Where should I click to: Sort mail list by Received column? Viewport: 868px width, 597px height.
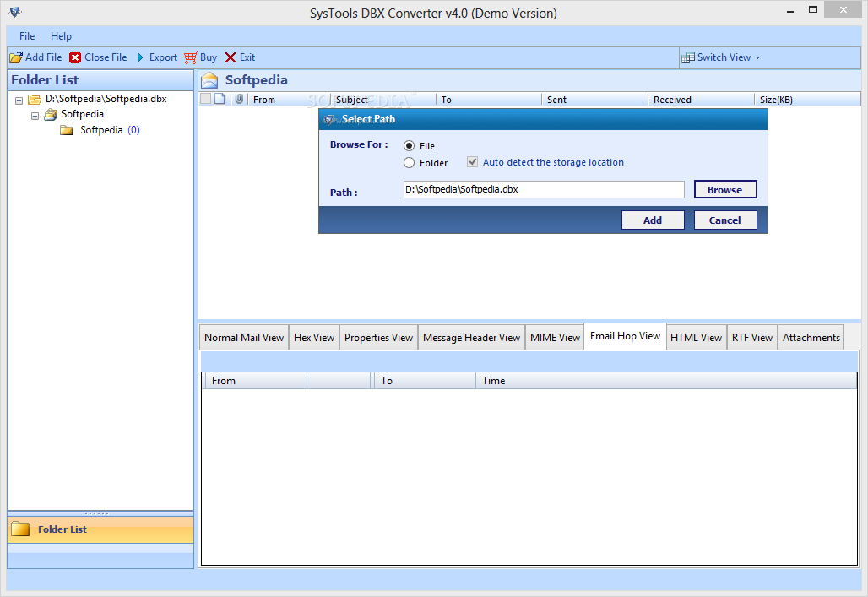[701, 100]
